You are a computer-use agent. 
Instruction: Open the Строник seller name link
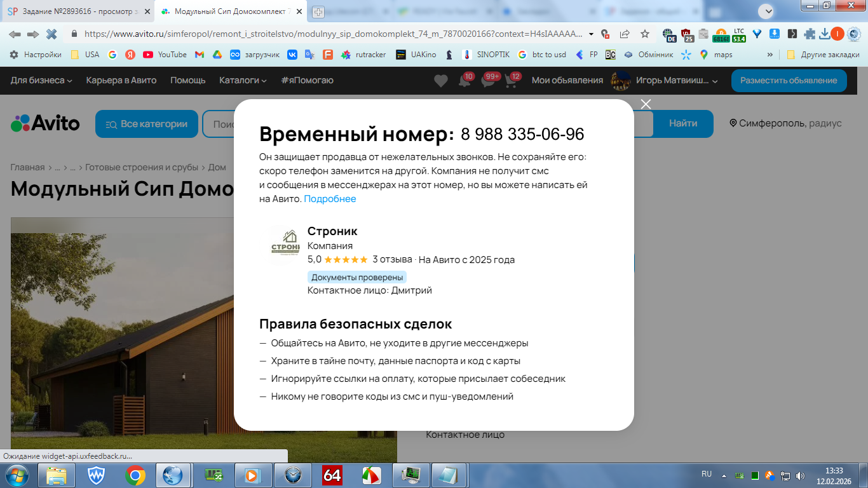coord(332,231)
